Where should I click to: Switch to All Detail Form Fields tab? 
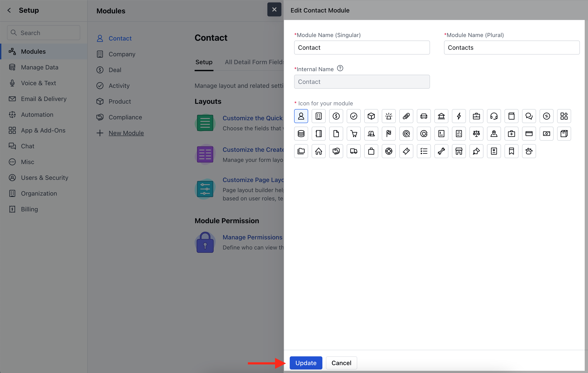[254, 62]
